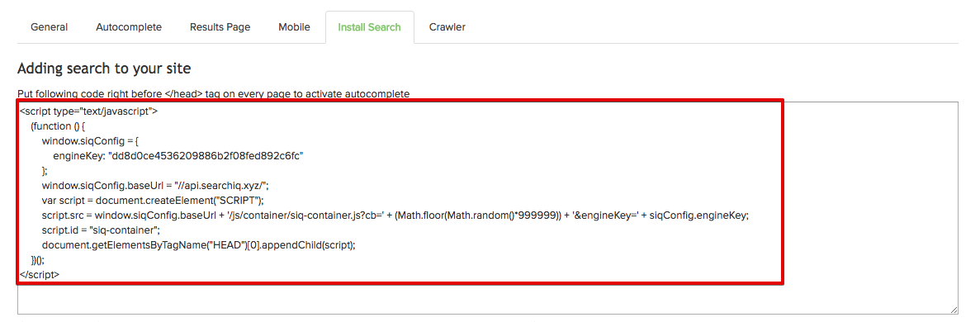The height and width of the screenshot is (322, 980).
Task: Click the closing </script> tag line
Action: 40,274
